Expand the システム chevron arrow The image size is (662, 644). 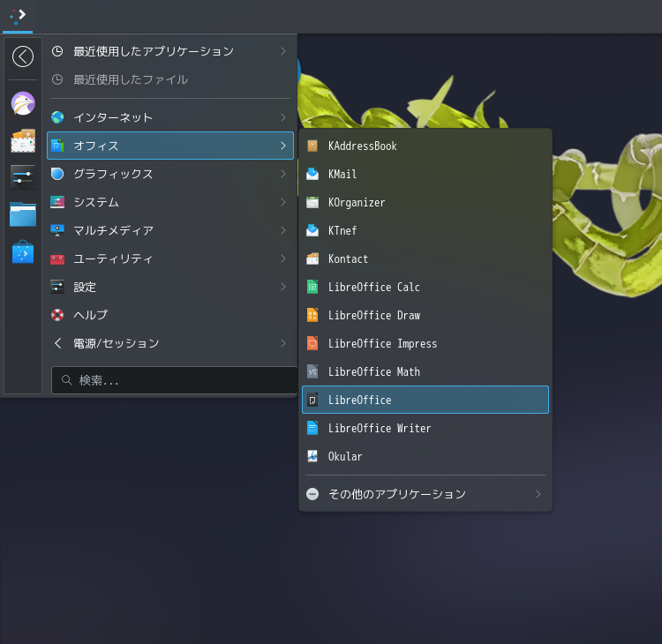283,202
